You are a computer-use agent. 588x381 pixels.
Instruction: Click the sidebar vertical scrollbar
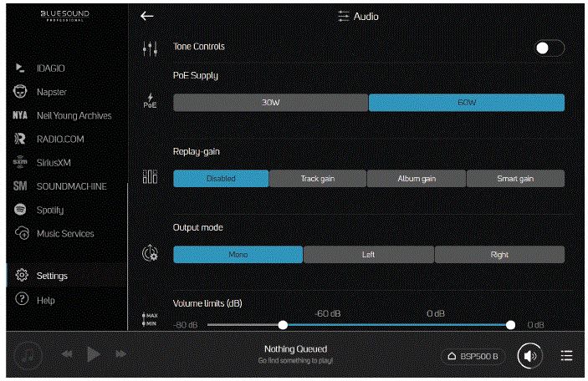point(127,257)
